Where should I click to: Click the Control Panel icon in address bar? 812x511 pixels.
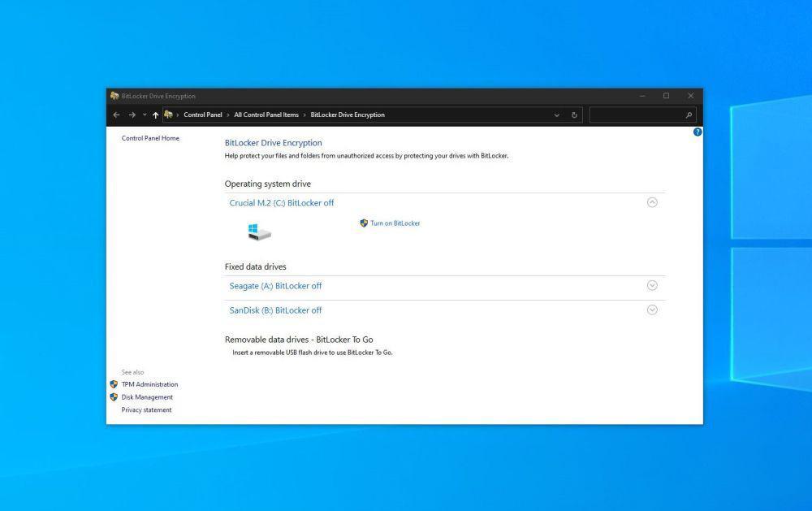click(x=168, y=115)
